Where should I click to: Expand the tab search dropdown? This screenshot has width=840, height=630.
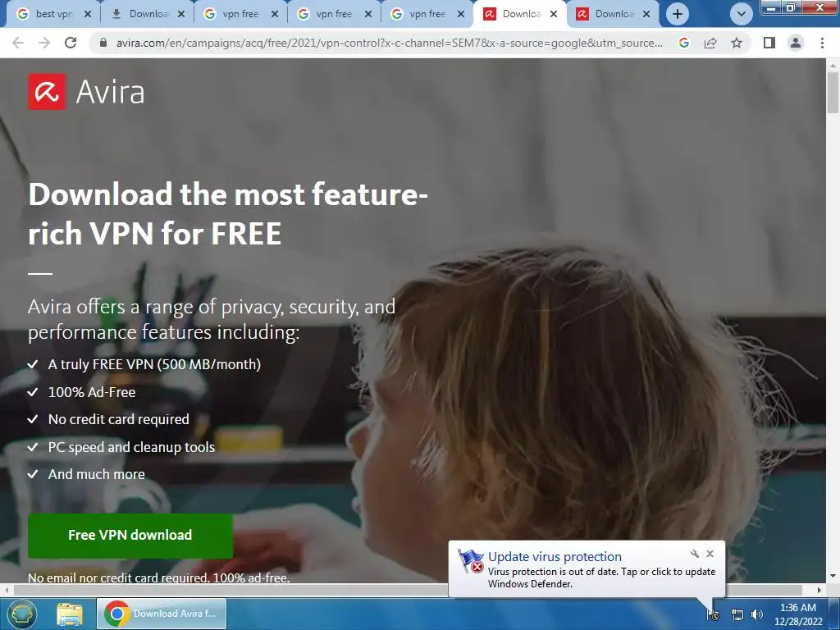coord(742,15)
